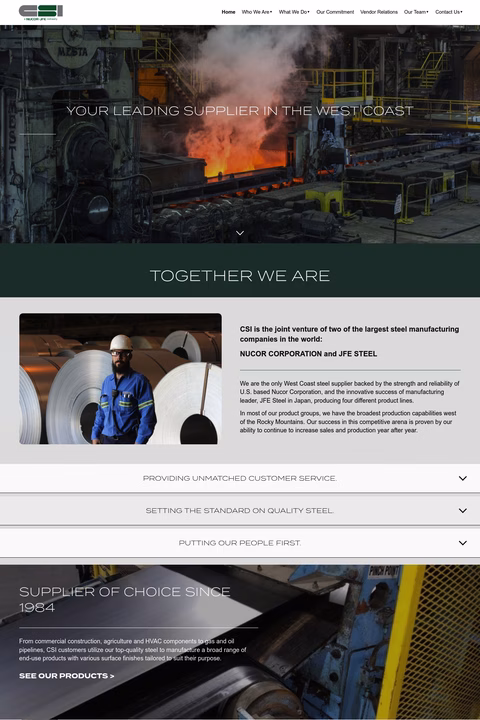Click the CSI logo in header
The width and height of the screenshot is (480, 720).
click(40, 12)
